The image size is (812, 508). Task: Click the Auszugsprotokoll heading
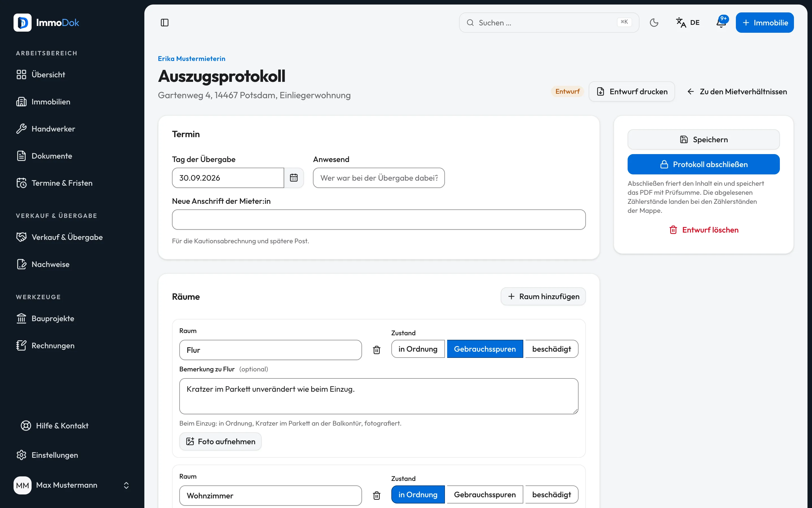tap(222, 76)
